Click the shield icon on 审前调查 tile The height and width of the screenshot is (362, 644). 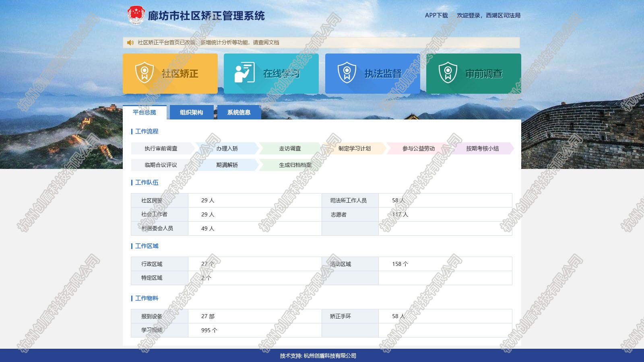tap(448, 73)
